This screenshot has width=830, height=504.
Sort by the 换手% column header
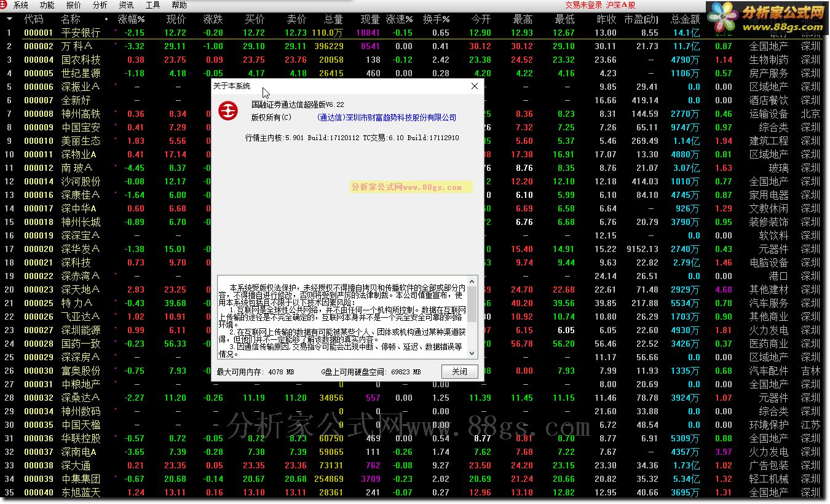click(437, 20)
